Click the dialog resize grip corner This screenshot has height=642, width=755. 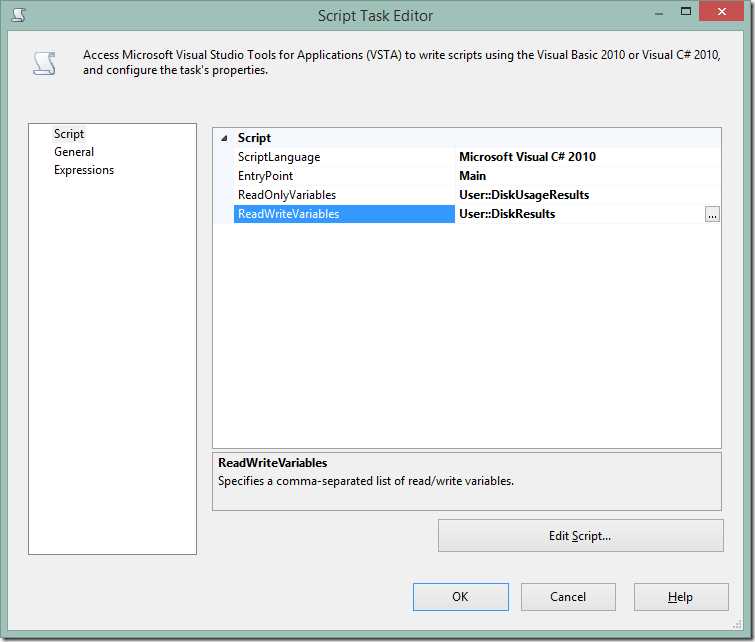tap(737, 625)
